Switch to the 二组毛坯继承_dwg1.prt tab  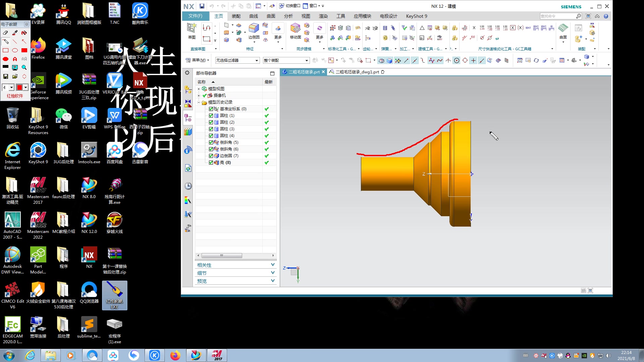coord(357,72)
